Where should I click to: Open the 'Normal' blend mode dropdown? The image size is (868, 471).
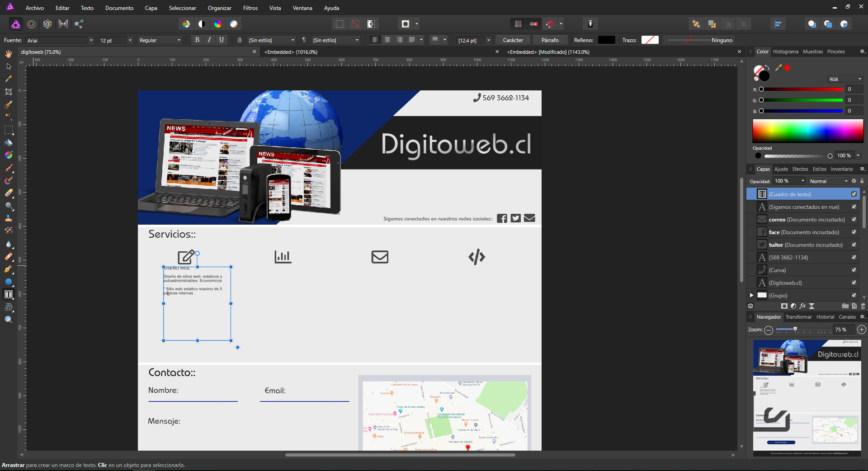(x=828, y=181)
